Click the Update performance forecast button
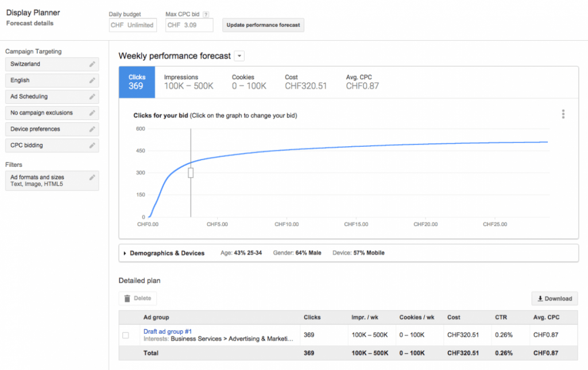 click(263, 25)
